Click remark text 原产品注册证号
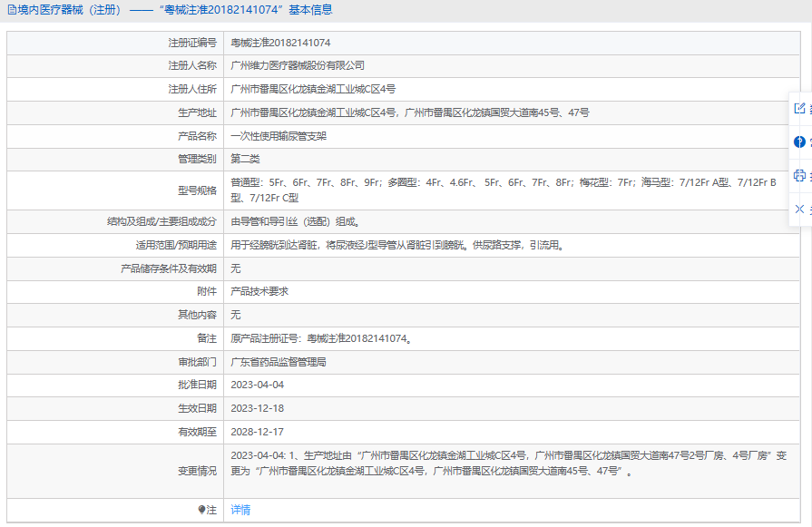This screenshot has height=527, width=812. point(321,338)
